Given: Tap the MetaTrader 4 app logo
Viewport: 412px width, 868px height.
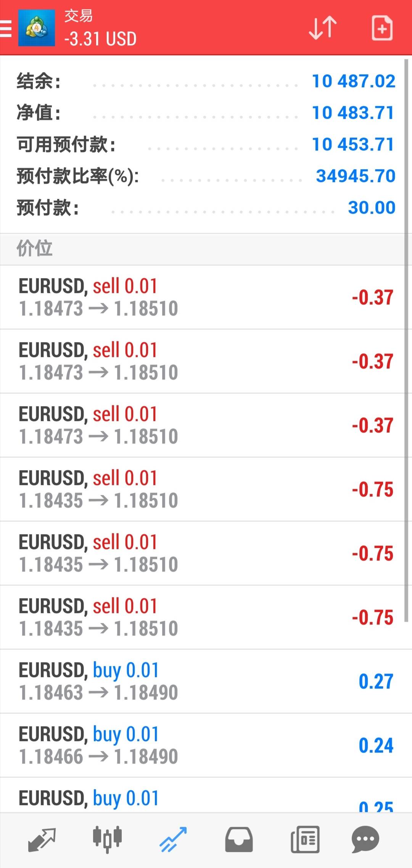Looking at the screenshot, I should click(36, 29).
